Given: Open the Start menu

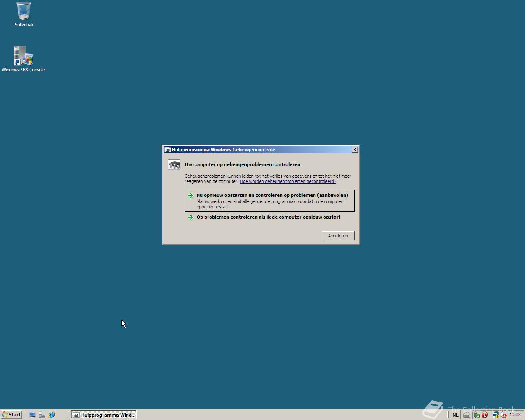Looking at the screenshot, I should click(x=11, y=415).
